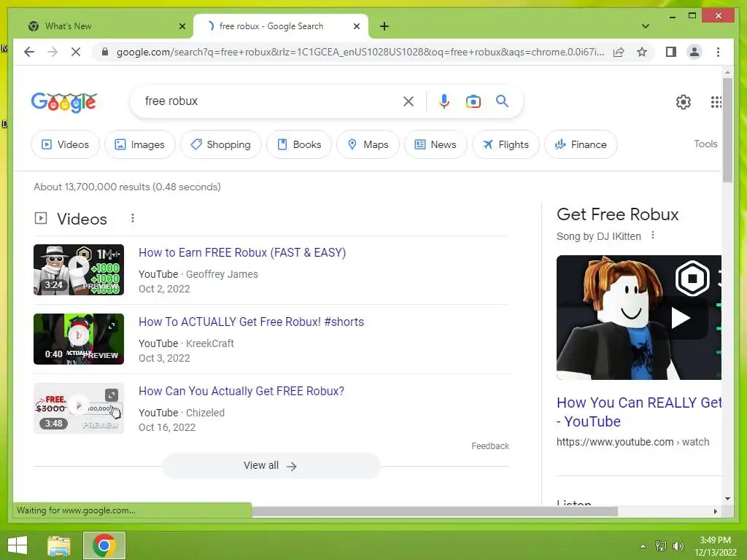Start voice search with microphone
The width and height of the screenshot is (747, 560).
444,101
